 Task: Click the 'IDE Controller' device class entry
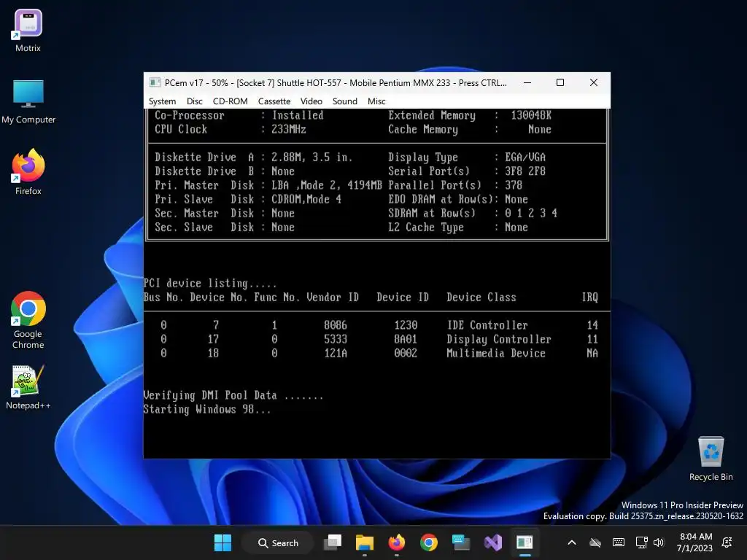[487, 325]
